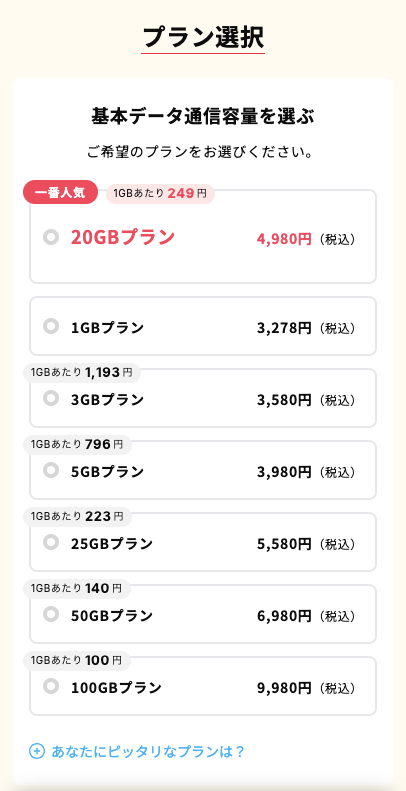Image resolution: width=406 pixels, height=791 pixels.
Task: Select the 1GBプラン radio button
Action: coord(51,326)
